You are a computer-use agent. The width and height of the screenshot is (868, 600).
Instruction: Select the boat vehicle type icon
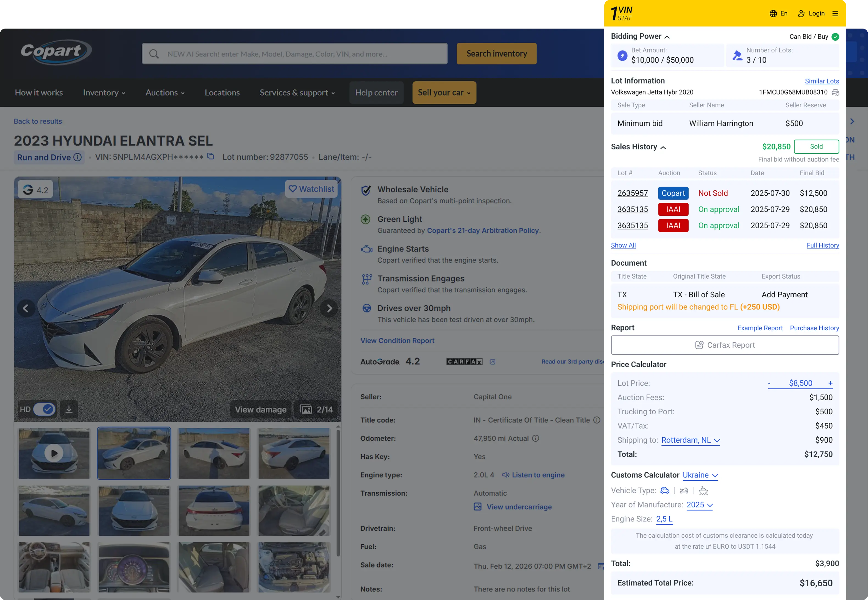tap(703, 491)
